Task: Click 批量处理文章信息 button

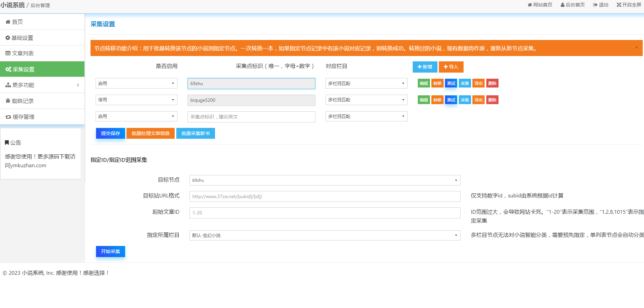Action: (151, 133)
